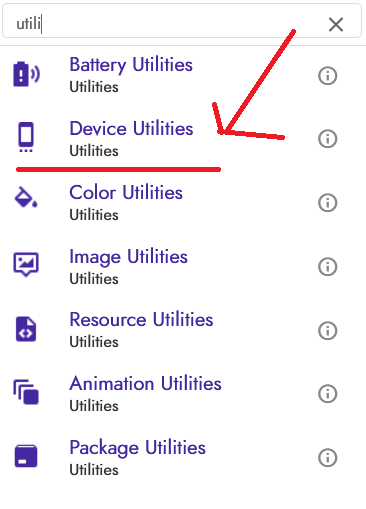Screen dimensions: 366x509
Task: Click the Package Utilities box icon
Action: click(26, 456)
